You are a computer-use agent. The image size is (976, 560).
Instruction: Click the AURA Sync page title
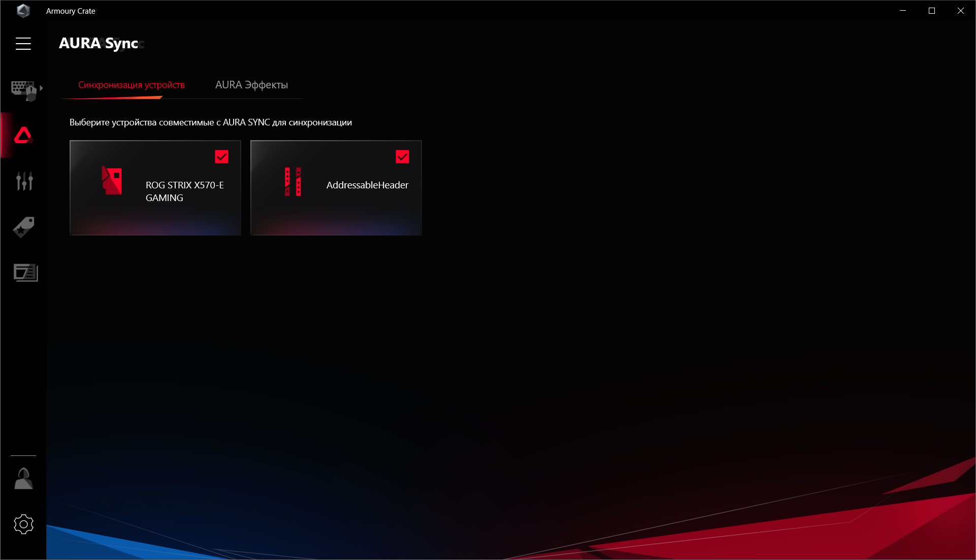click(99, 43)
